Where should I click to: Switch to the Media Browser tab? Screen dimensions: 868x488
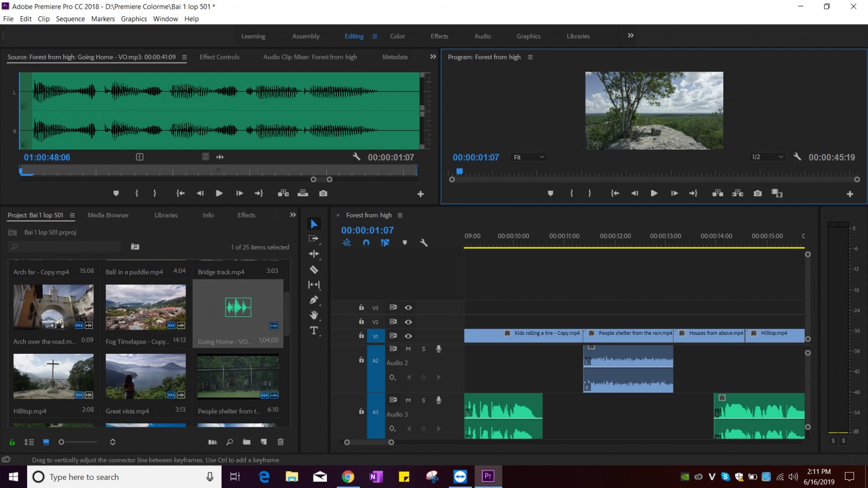click(108, 215)
